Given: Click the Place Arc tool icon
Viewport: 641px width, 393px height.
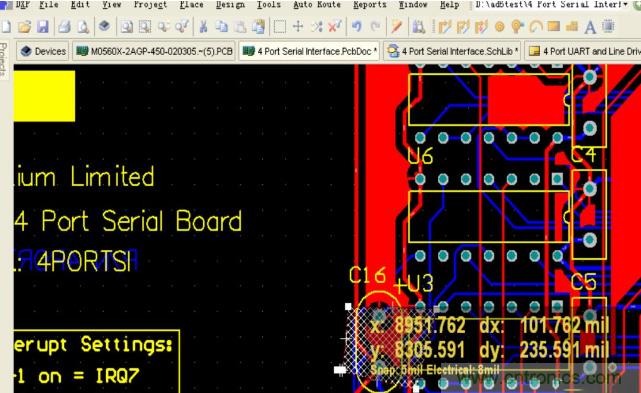Looking at the screenshot, I should [535, 27].
